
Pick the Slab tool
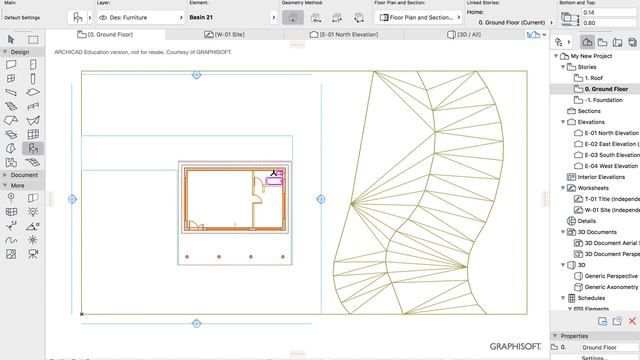(x=33, y=92)
